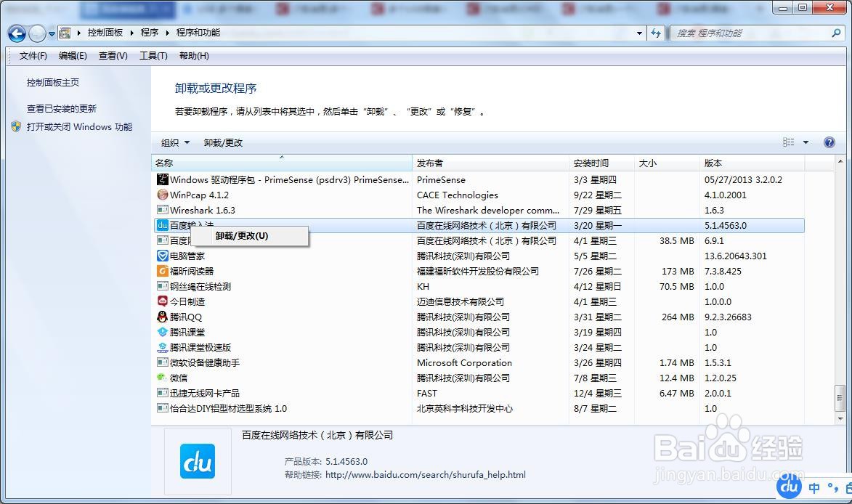Viewport: 852px width, 504px height.
Task: Click the WinPcap 4.1.2 program icon
Action: click(162, 195)
